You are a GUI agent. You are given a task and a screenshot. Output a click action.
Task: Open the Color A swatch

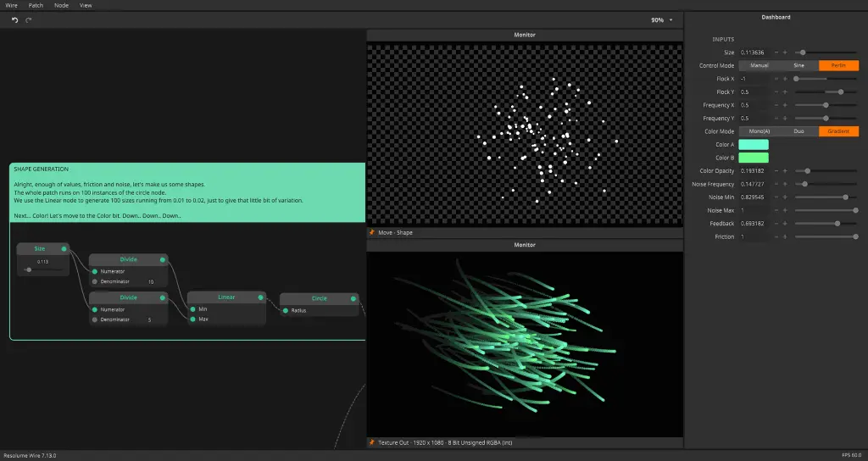tap(754, 145)
